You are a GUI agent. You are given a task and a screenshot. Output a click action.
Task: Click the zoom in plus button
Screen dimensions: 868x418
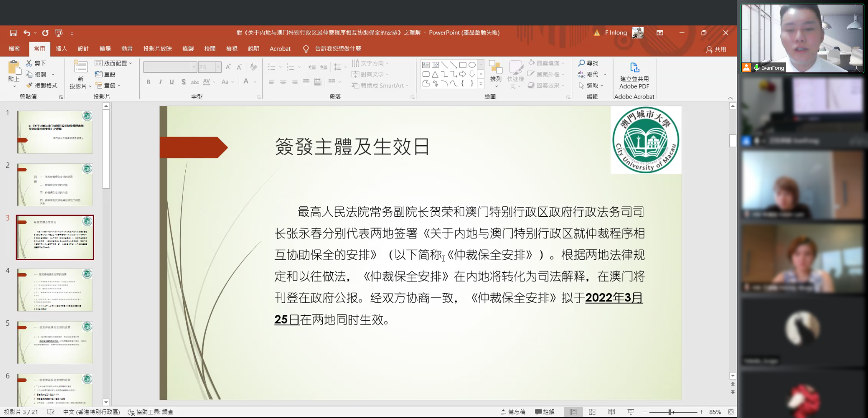pyautogui.click(x=701, y=412)
